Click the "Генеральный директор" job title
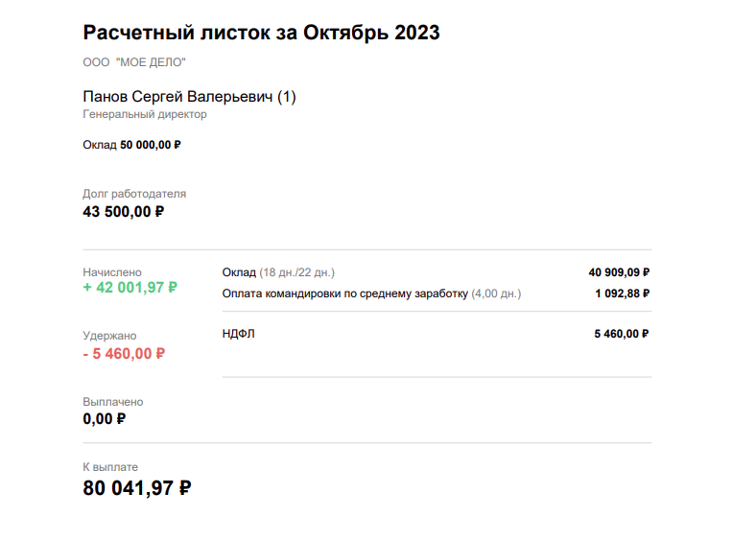 (145, 114)
